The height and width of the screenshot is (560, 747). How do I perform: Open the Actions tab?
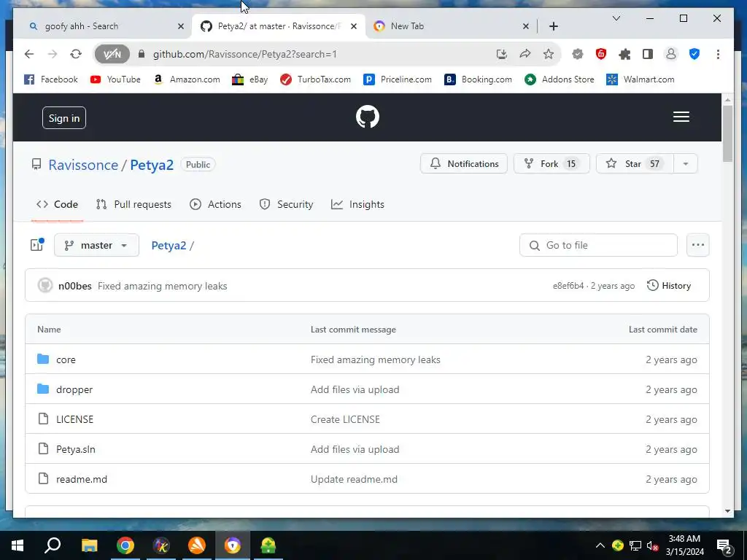pyautogui.click(x=215, y=204)
